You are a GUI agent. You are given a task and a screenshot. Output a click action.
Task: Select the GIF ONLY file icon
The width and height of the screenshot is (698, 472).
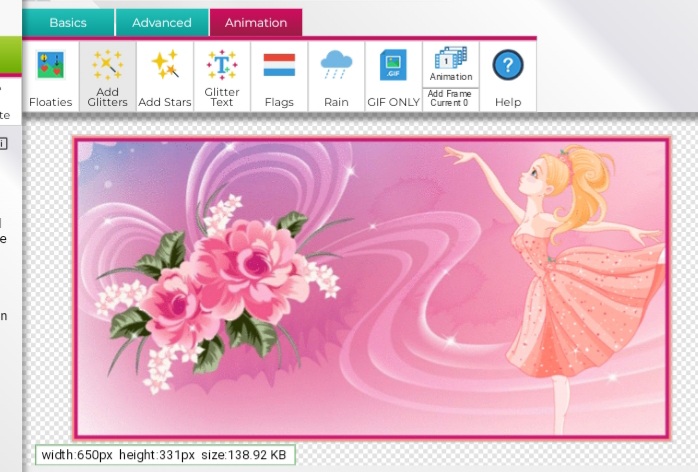pos(393,66)
